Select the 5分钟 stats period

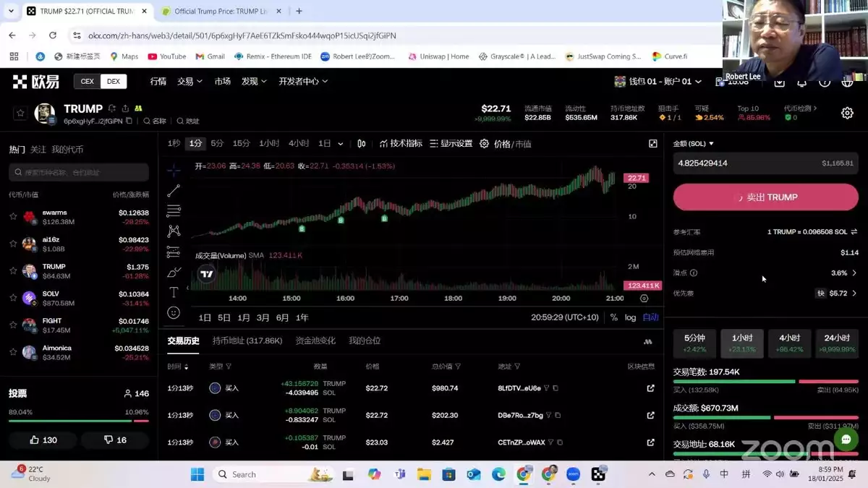tap(694, 343)
